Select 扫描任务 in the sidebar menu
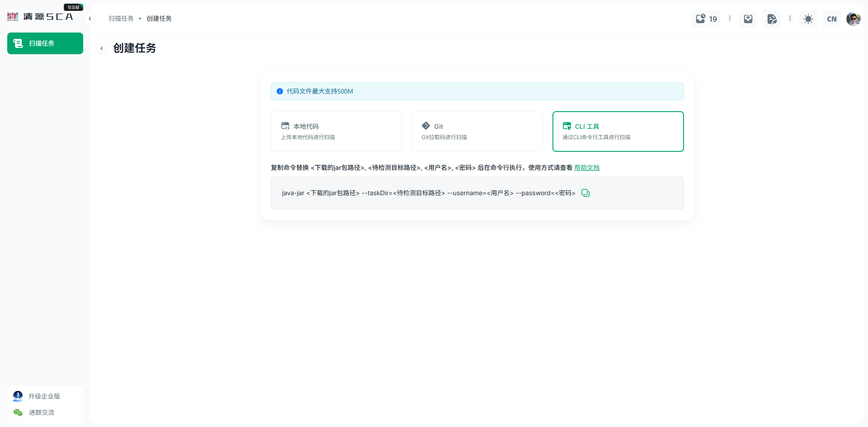 coord(45,43)
